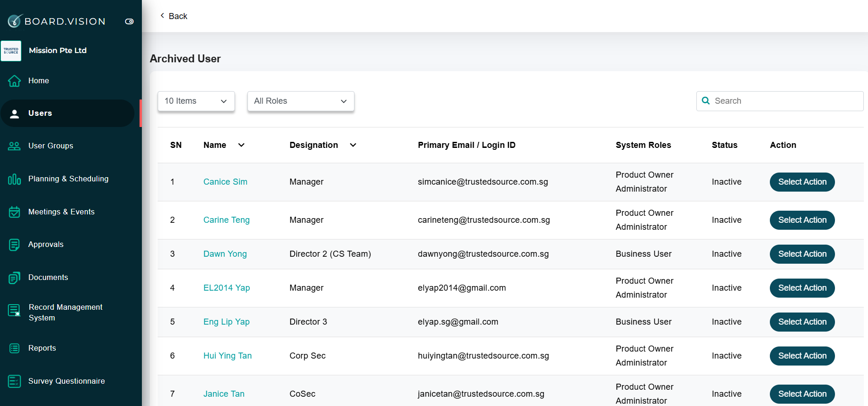Click Select Action for EL2014 Yap

[x=802, y=288]
